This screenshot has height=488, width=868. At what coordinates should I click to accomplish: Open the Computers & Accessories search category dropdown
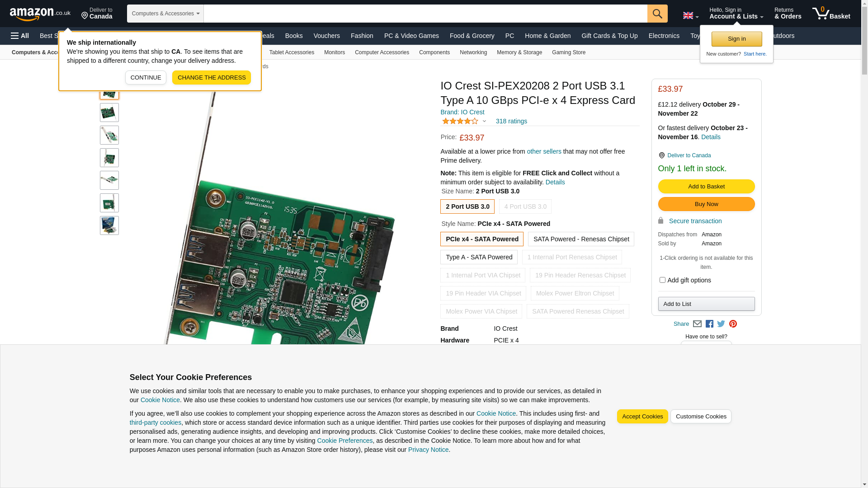coord(165,14)
